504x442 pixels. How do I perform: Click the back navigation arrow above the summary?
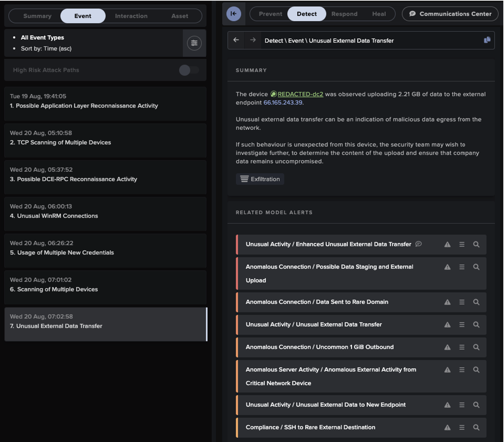tap(236, 40)
